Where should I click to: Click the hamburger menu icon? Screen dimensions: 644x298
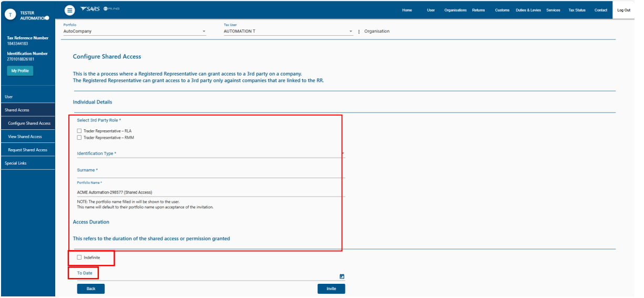click(x=69, y=10)
